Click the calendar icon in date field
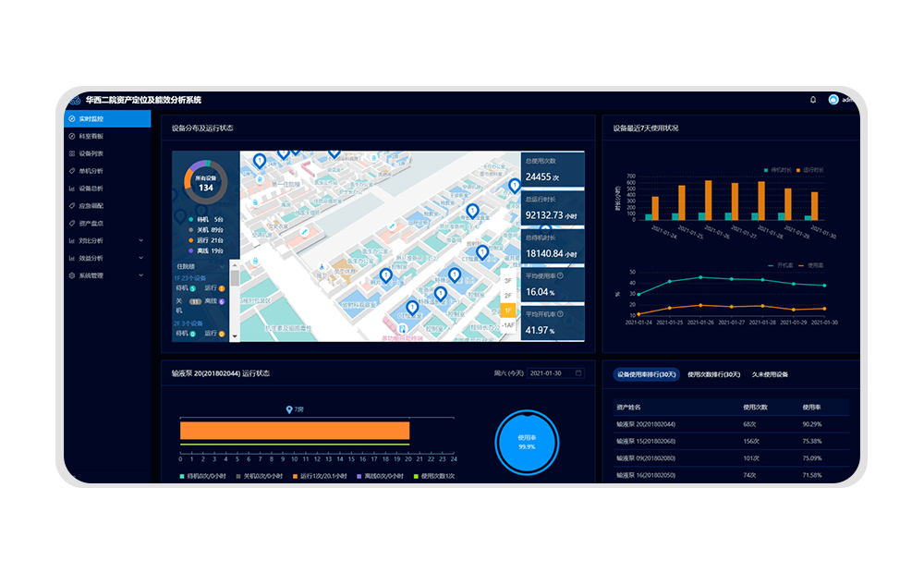This screenshot has width=924, height=573. (578, 373)
